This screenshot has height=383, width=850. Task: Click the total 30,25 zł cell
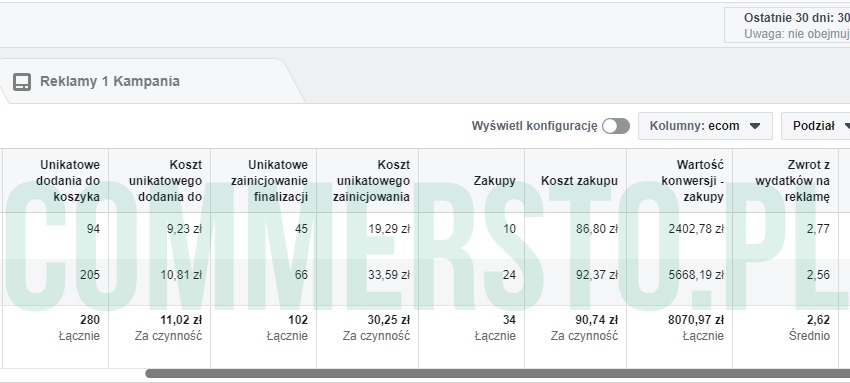click(x=368, y=336)
